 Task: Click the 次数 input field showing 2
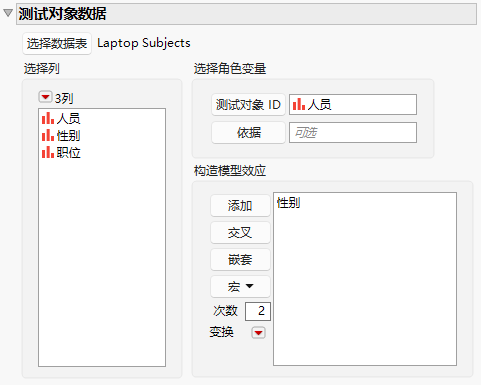coord(258,311)
